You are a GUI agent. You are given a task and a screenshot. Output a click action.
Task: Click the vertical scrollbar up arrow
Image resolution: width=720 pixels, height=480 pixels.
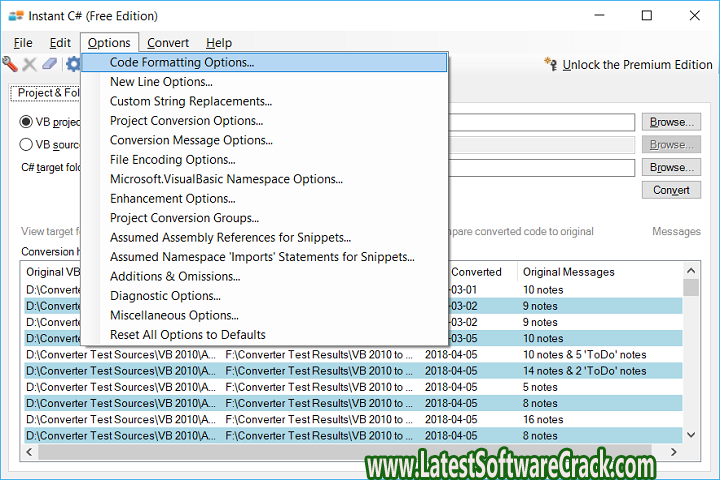pyautogui.click(x=691, y=271)
